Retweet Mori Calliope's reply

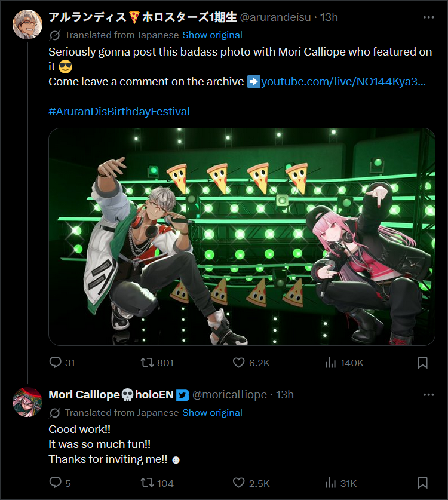(x=147, y=483)
